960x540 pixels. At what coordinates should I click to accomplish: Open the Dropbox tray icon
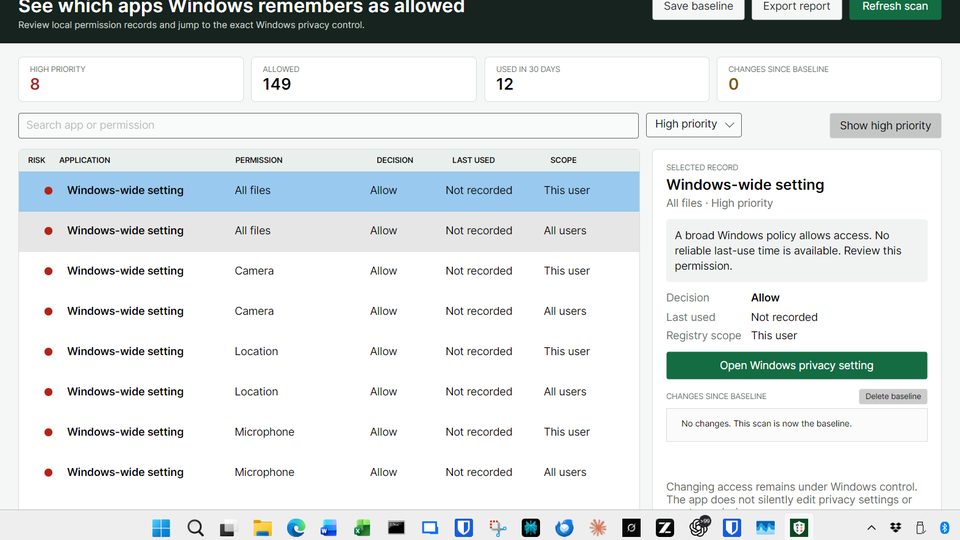(x=895, y=527)
